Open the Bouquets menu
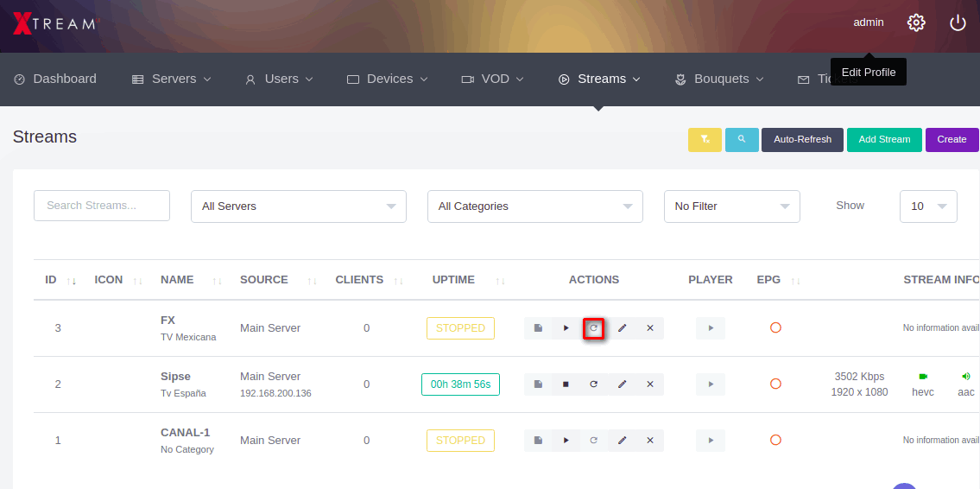 [720, 79]
